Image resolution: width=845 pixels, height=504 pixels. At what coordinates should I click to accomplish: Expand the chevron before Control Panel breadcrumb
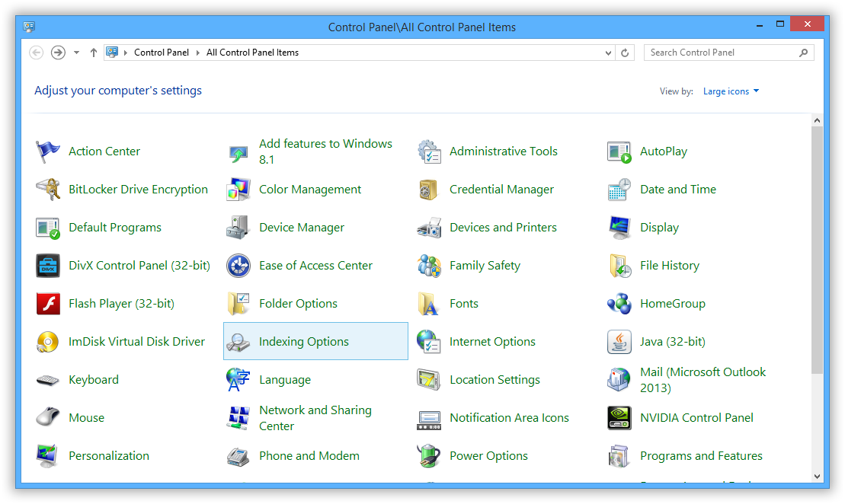pyautogui.click(x=126, y=53)
